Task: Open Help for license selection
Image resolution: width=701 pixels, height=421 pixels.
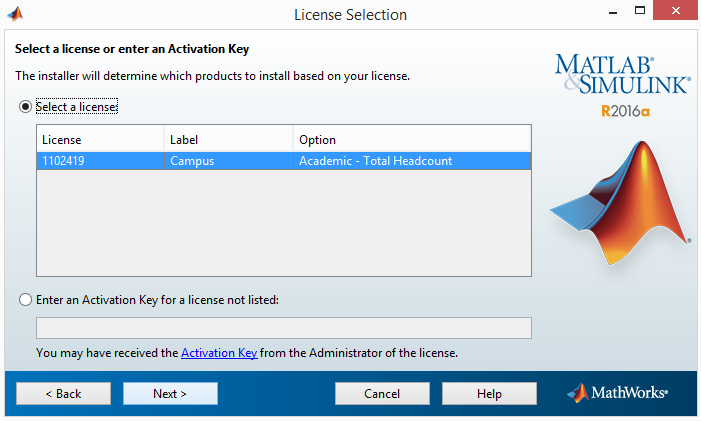Action: coord(489,393)
